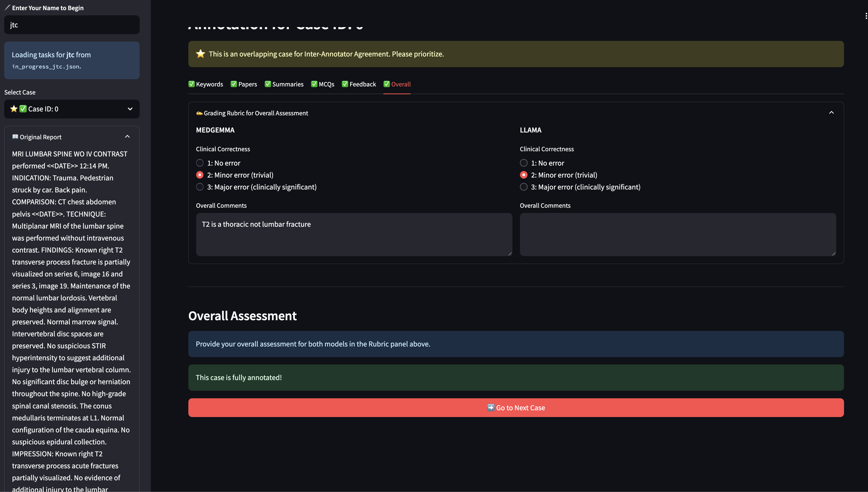
Task: Select MEDGEMMA 3: Major error option
Action: tap(200, 187)
